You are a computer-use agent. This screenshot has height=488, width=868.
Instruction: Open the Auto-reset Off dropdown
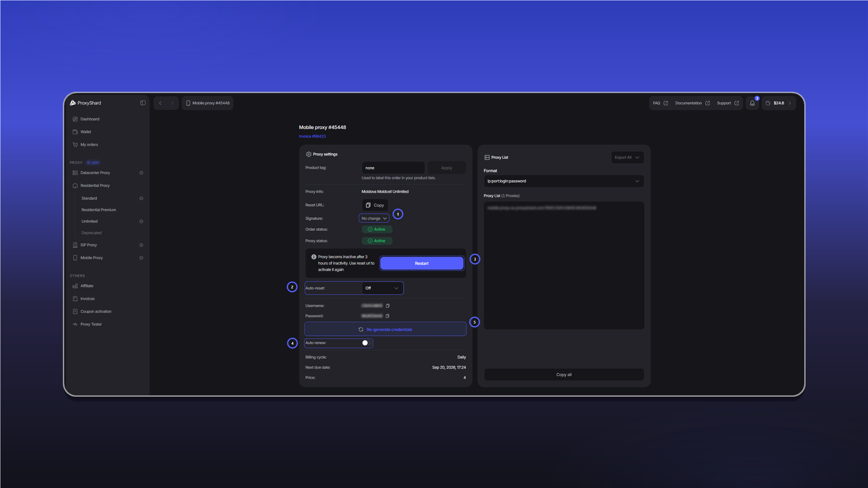(382, 288)
